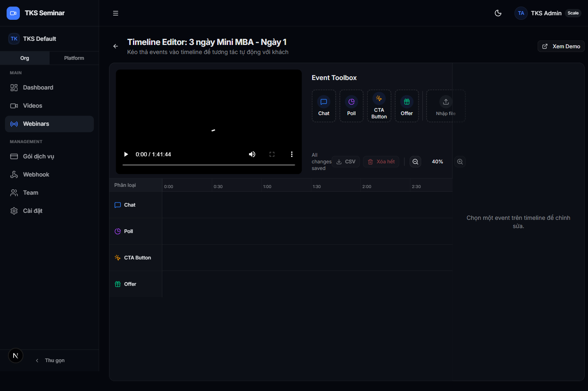Open Dashboard from the sidebar
Image resolution: width=588 pixels, height=391 pixels.
click(x=50, y=87)
